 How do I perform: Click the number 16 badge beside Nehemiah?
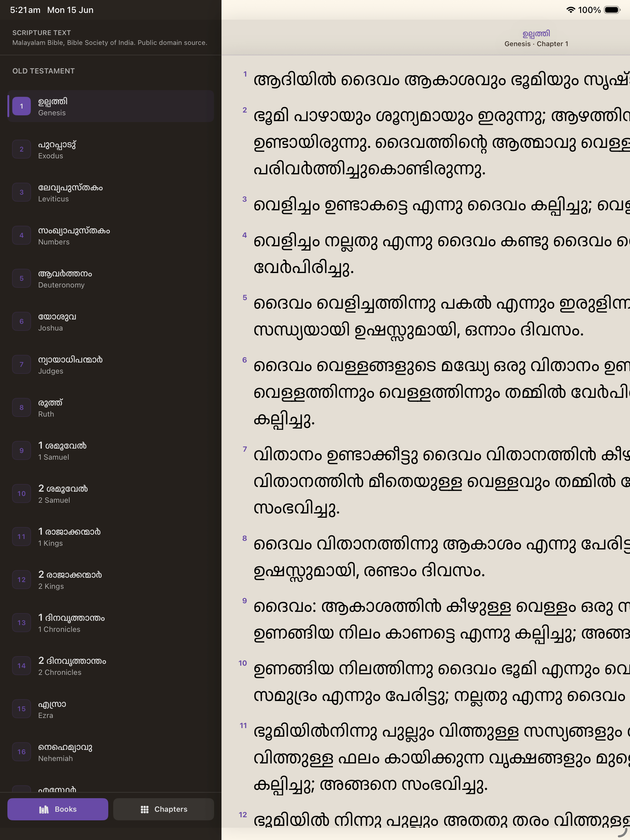click(22, 752)
